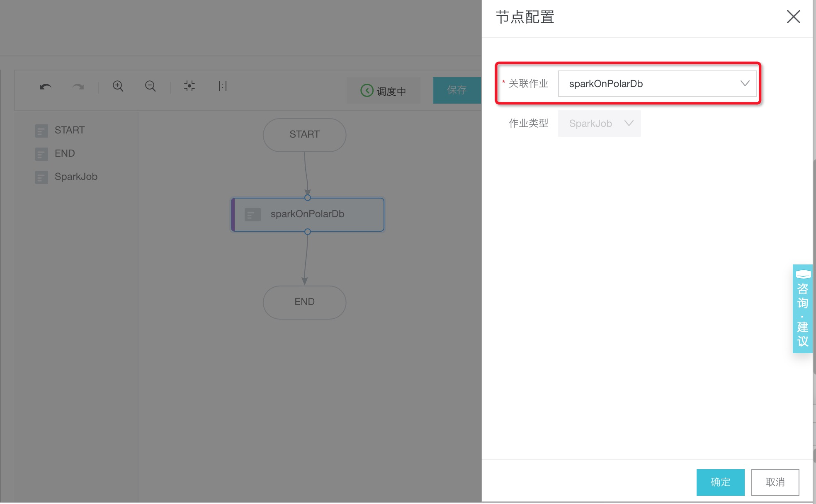Click the START node on the canvas
816x504 pixels.
tap(304, 134)
